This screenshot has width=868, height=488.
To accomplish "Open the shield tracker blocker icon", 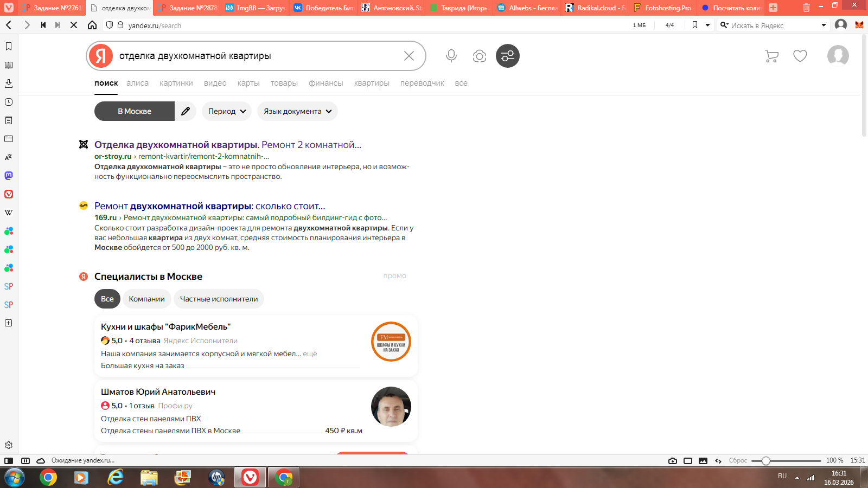I will tap(109, 25).
